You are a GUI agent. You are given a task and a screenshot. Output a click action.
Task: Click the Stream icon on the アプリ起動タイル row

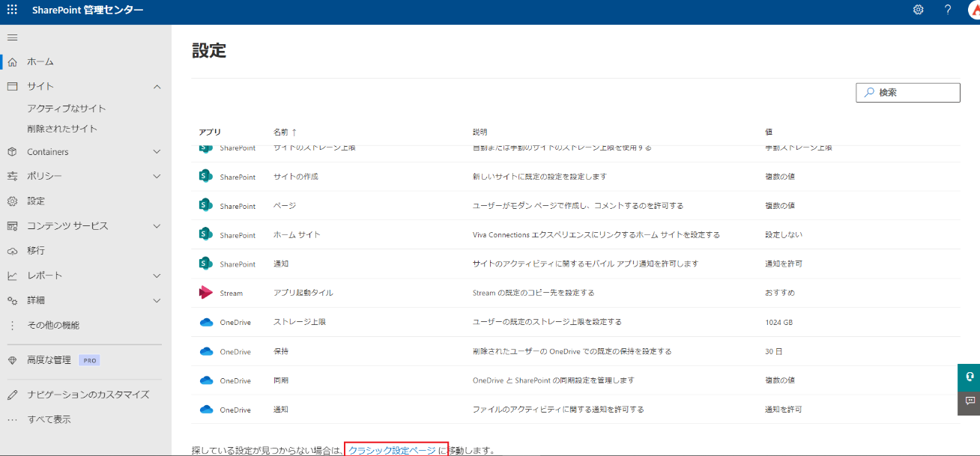[x=205, y=292]
